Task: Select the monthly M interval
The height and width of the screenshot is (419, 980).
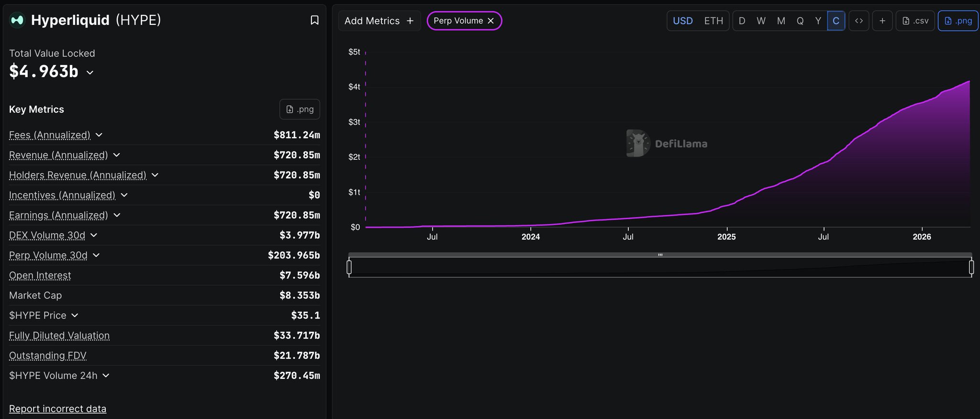Action: [781, 21]
